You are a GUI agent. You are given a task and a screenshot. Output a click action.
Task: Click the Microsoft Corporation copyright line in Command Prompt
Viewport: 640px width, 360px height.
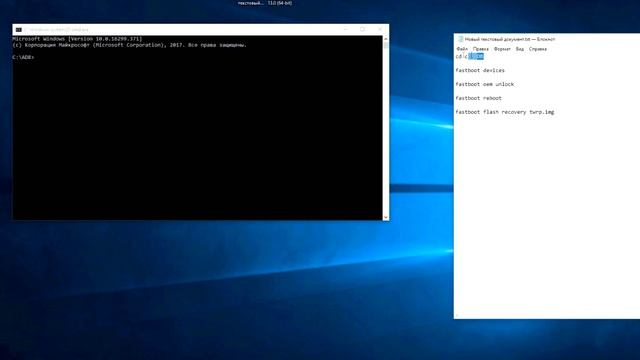click(129, 45)
